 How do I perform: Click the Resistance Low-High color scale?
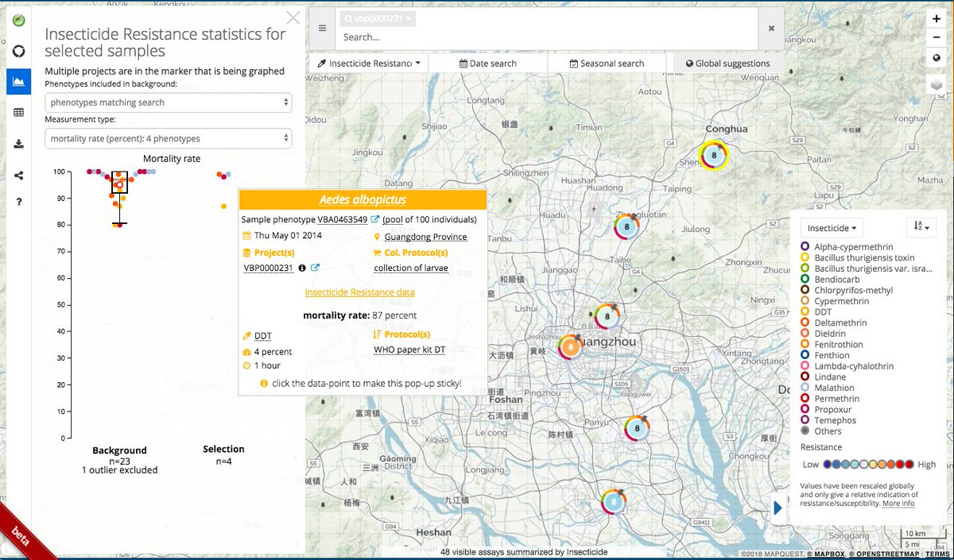coord(868,463)
